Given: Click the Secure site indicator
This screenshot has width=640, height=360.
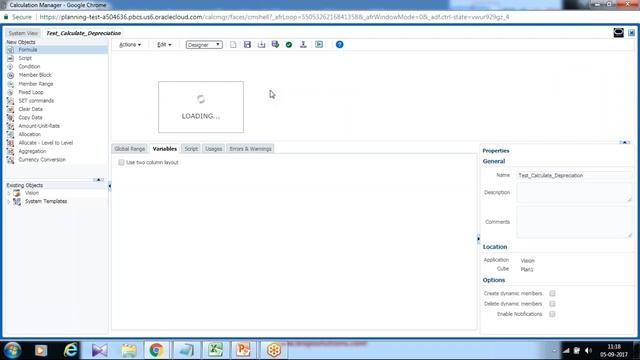Looking at the screenshot, I should point(18,17).
